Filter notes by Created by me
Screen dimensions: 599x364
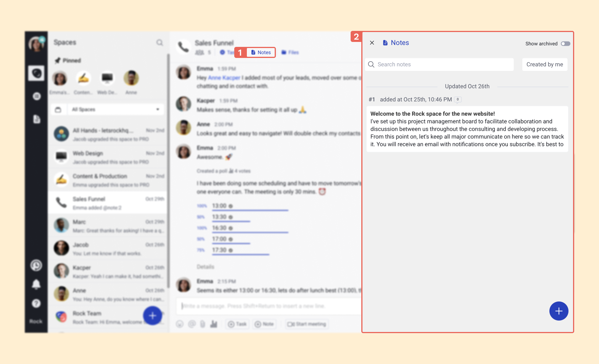click(544, 64)
